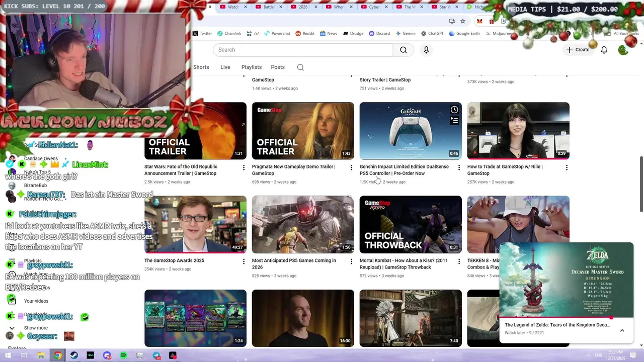Open the green YouTube account avatar
Screen dimensions: 644x362
[x=623, y=50]
